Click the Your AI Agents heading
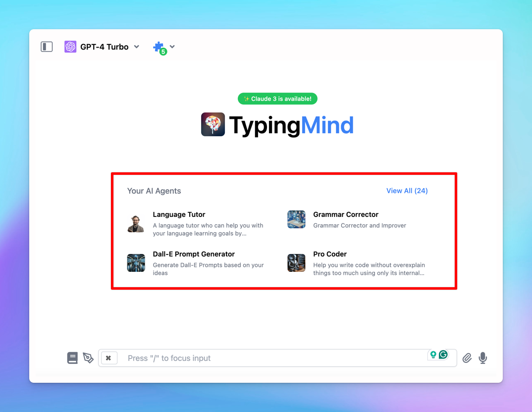532x412 pixels. (154, 191)
